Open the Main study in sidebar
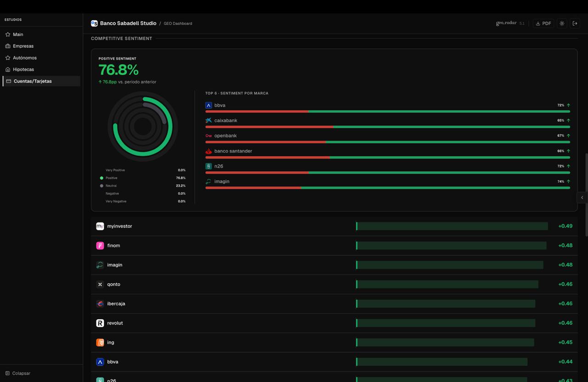Viewport: 588px width, 382px height. pos(18,34)
